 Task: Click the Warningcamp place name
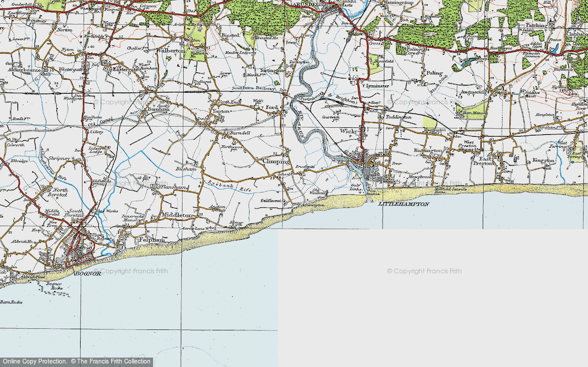[x=397, y=2]
